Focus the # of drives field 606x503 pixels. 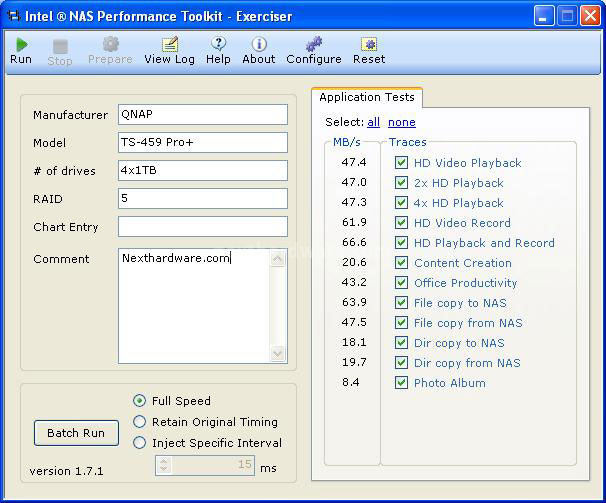click(203, 171)
